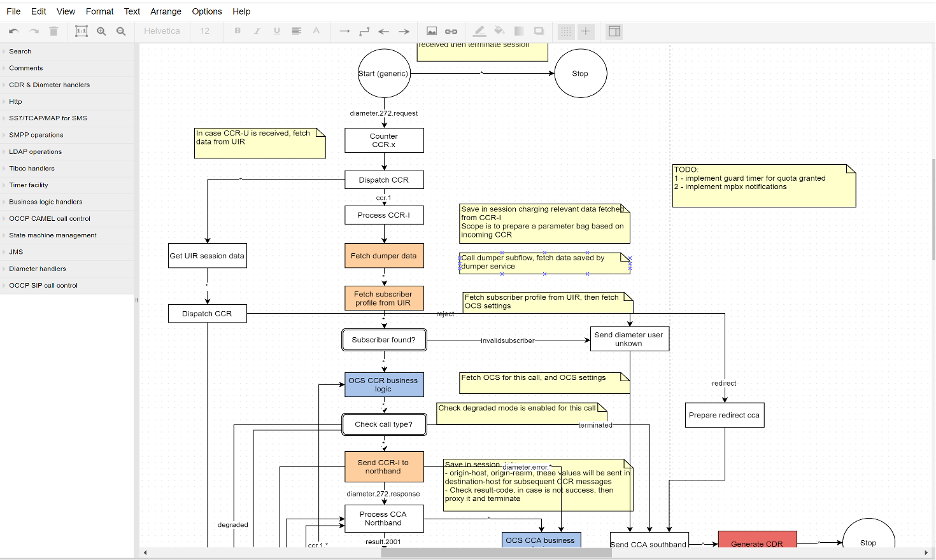Select the Prepare redirect cca node

(725, 415)
